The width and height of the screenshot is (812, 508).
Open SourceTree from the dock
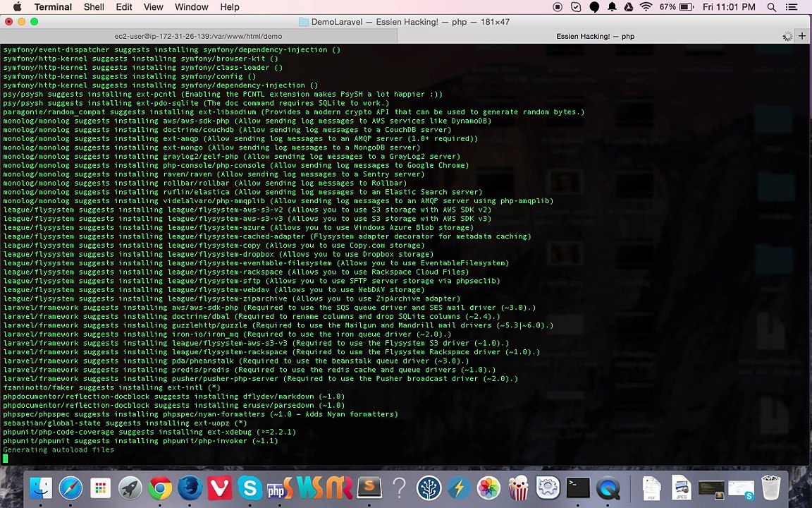(x=429, y=488)
